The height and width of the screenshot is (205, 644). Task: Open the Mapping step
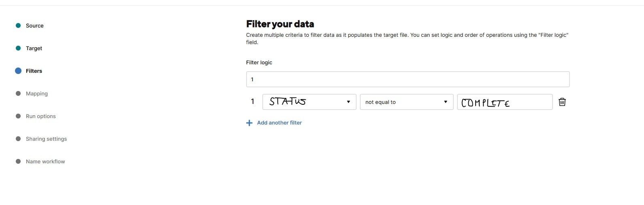[x=37, y=93]
